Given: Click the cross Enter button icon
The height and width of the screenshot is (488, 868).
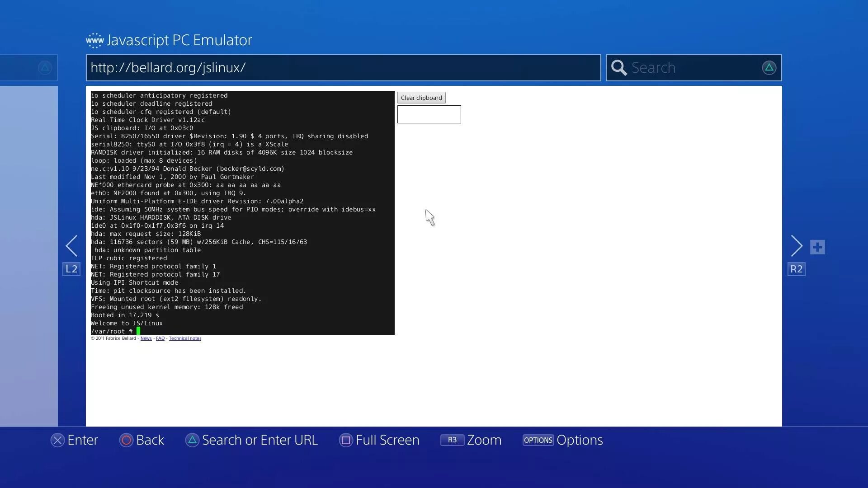Looking at the screenshot, I should pyautogui.click(x=57, y=440).
